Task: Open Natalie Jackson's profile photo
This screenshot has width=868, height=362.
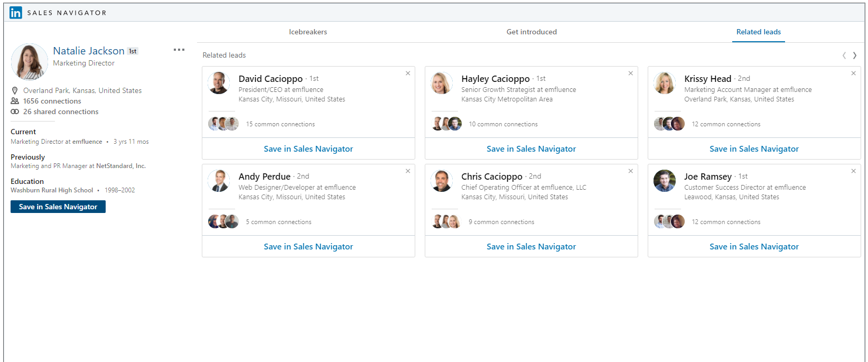Action: click(x=30, y=62)
